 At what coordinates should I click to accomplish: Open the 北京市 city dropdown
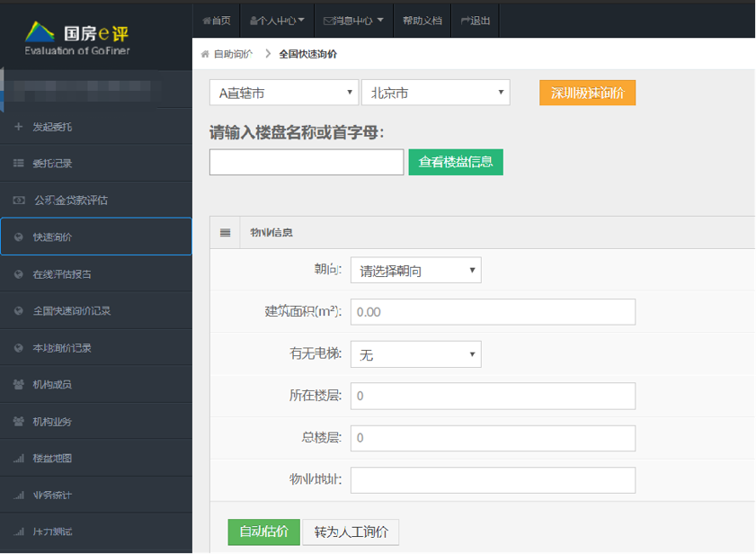click(x=435, y=93)
